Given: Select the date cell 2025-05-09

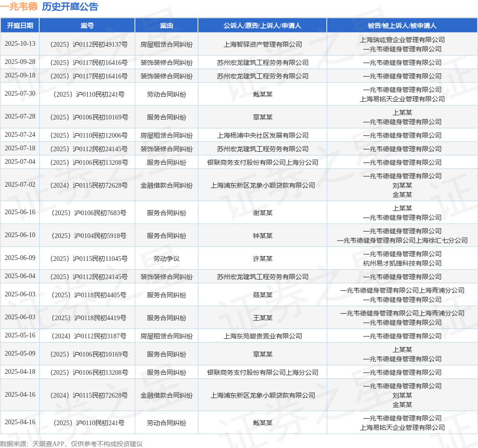Looking at the screenshot, I should (x=20, y=354).
